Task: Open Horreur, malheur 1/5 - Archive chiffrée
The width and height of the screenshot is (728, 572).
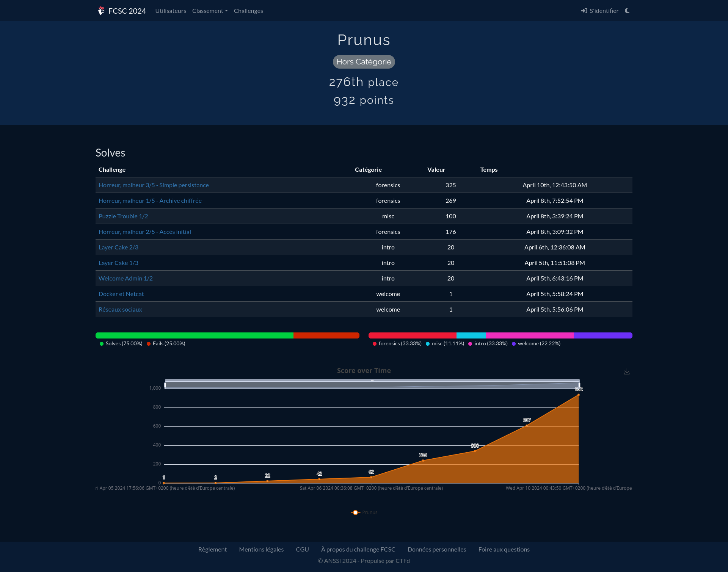Action: pos(150,201)
